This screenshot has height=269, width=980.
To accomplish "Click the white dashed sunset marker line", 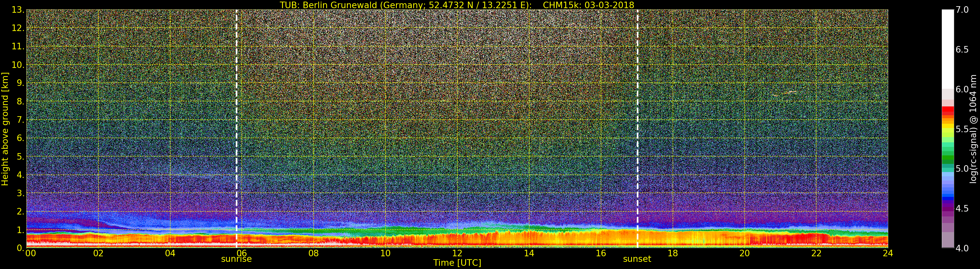I will coord(637,129).
